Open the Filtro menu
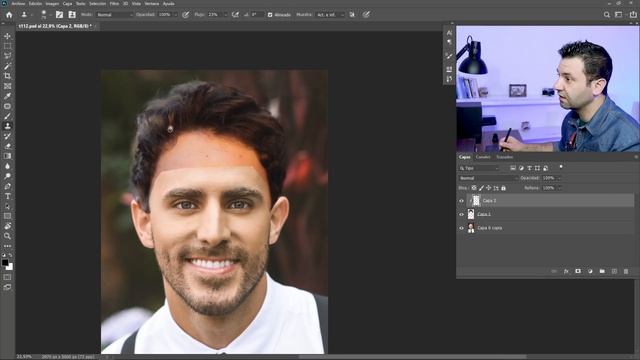 point(114,4)
